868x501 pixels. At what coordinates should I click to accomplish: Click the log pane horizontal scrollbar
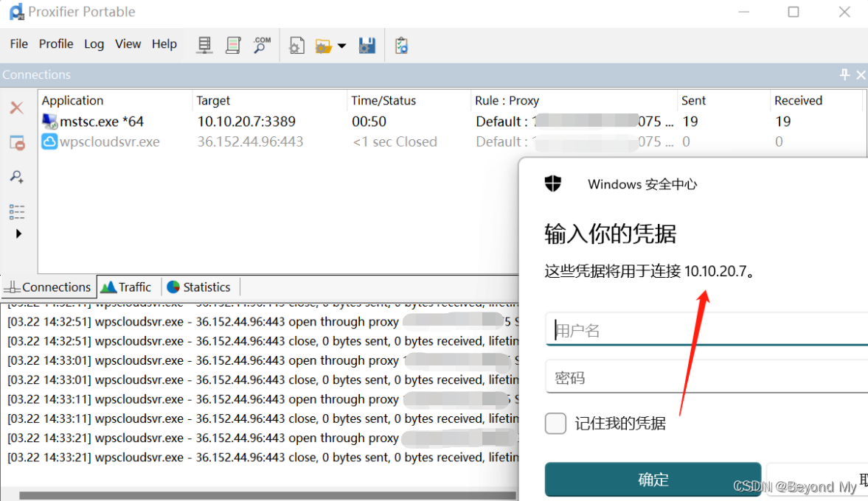(268, 495)
